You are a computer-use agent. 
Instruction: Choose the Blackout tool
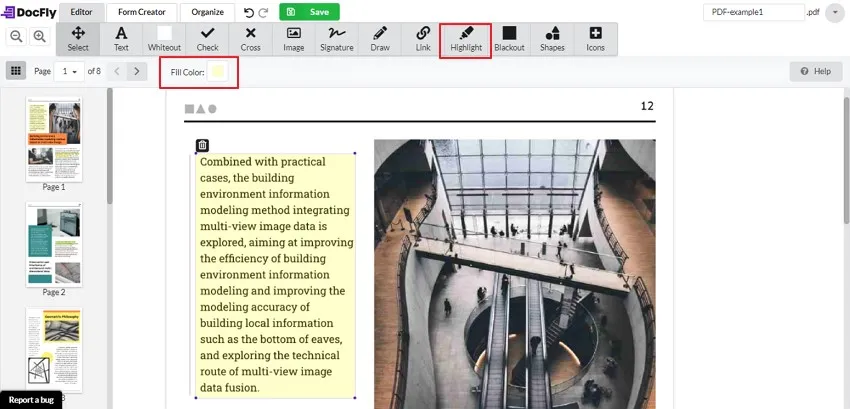click(509, 39)
